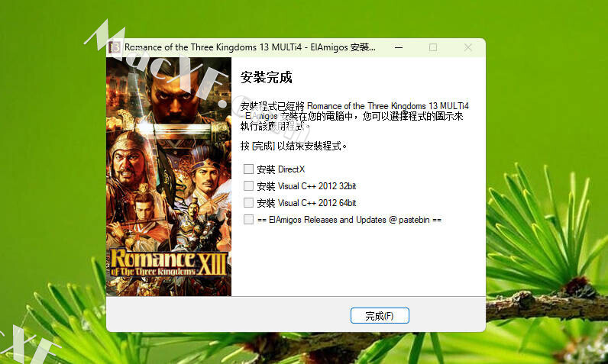Click the Romance XIII cover artwork
The height and width of the screenshot is (364, 608).
coord(169,176)
